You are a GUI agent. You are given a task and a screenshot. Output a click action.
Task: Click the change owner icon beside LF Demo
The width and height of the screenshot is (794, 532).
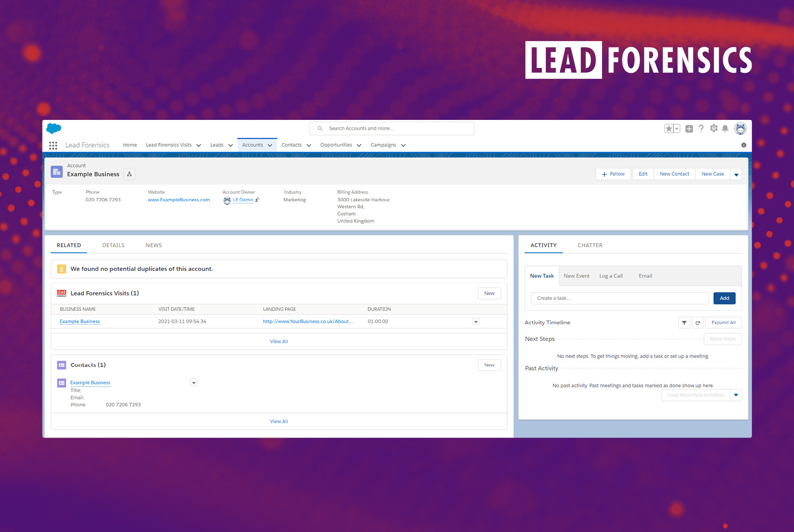click(x=257, y=200)
